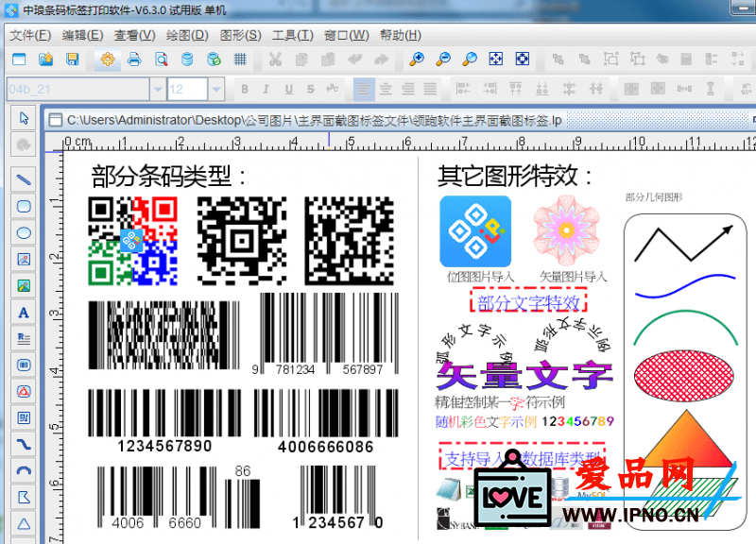This screenshot has height=544, width=756.
Task: Select the triangle drawing tool
Action: [x=24, y=524]
